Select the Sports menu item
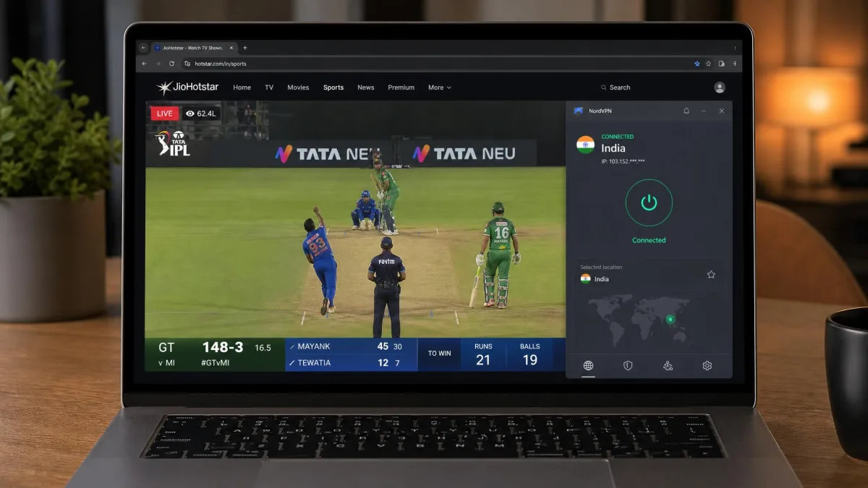The image size is (868, 488). [333, 87]
